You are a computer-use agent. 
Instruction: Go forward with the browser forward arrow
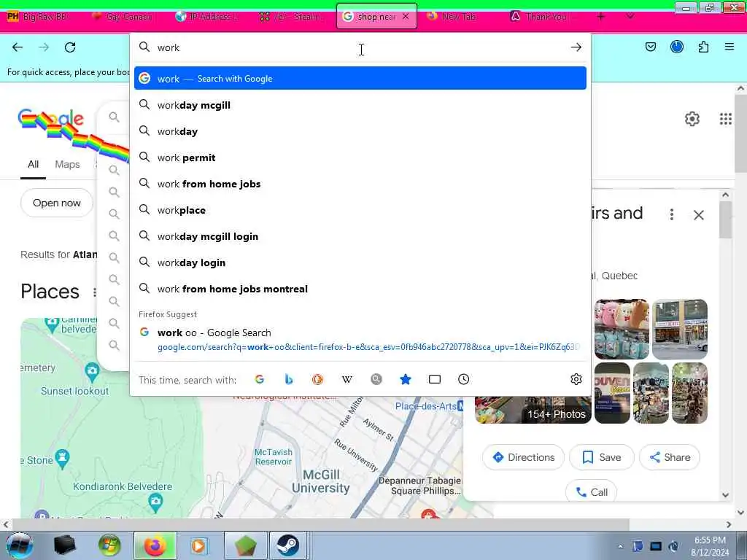pos(44,47)
